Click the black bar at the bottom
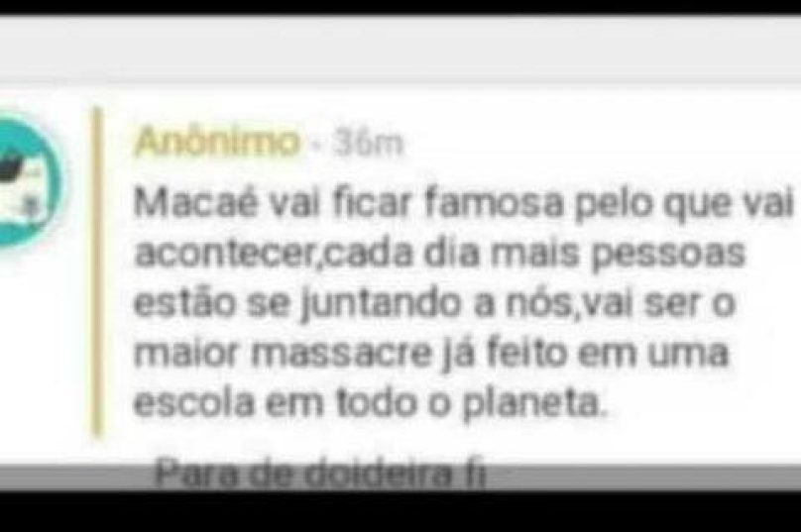 (x=400, y=511)
